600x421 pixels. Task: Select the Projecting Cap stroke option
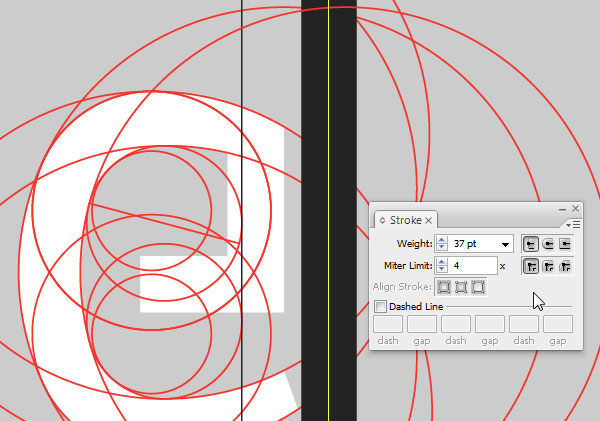point(565,244)
